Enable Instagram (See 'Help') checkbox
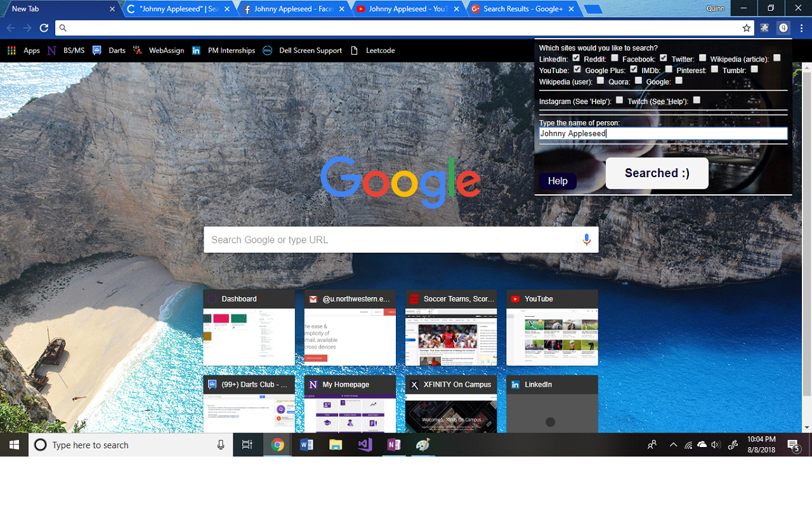The width and height of the screenshot is (812, 508). (x=620, y=100)
